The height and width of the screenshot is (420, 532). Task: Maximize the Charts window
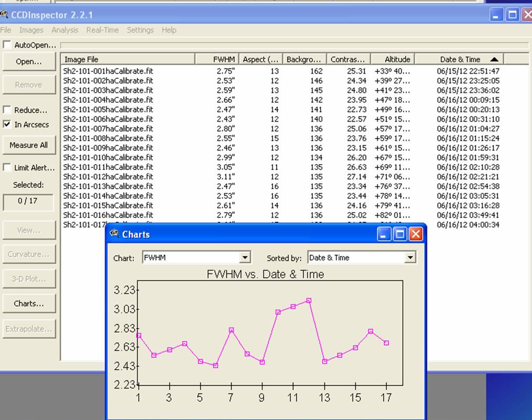click(400, 234)
